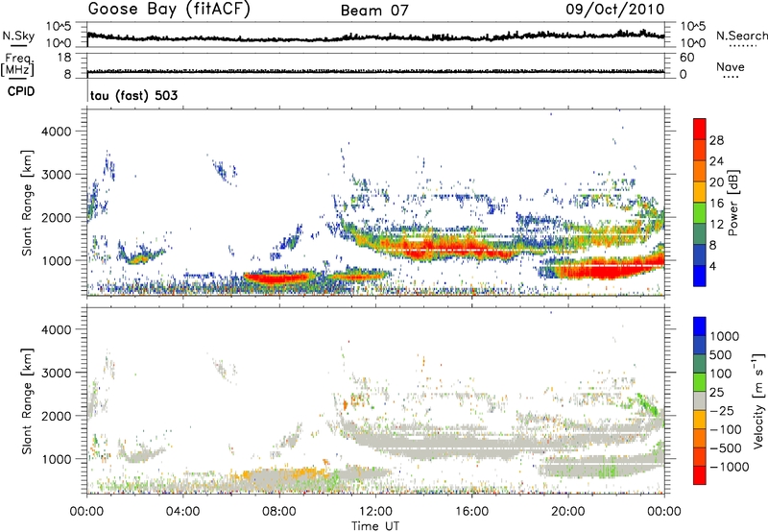Click the "1000" tick on the velocity panel range axis

tap(57, 459)
